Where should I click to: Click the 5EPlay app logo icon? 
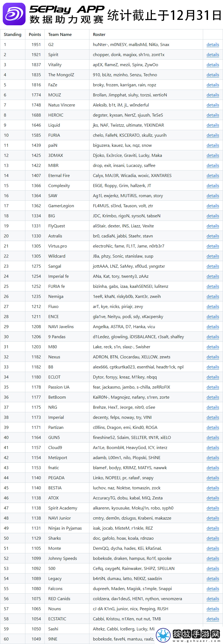[14, 14]
